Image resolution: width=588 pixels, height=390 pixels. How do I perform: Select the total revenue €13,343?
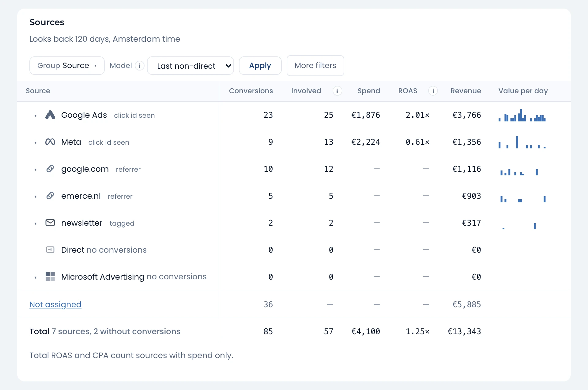tap(464, 331)
